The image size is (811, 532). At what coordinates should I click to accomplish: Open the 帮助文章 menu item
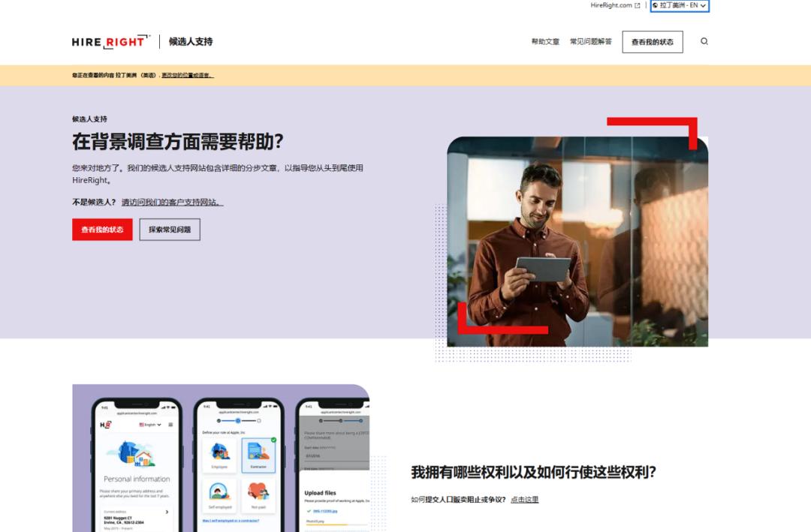(545, 42)
